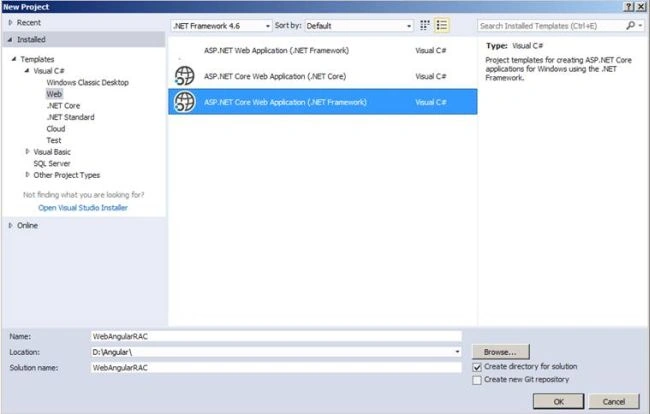Open Visual Studio Installer link
The height and width of the screenshot is (414, 650).
[x=83, y=208]
